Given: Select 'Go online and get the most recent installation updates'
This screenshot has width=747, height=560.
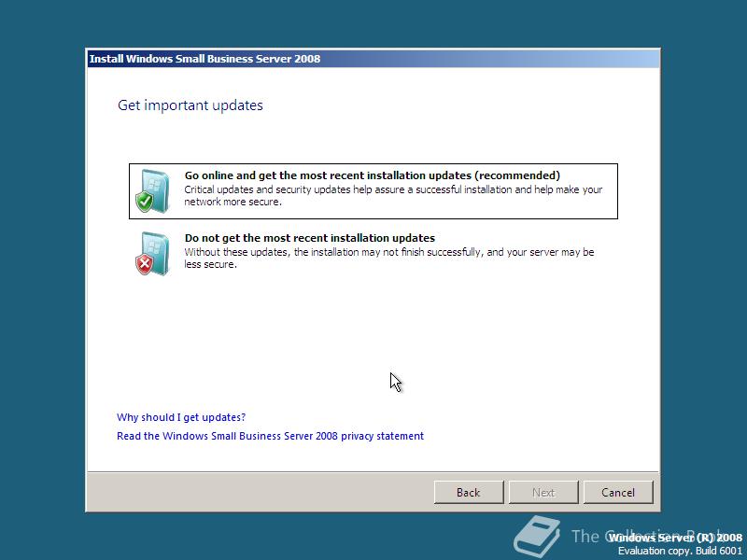Looking at the screenshot, I should click(373, 191).
